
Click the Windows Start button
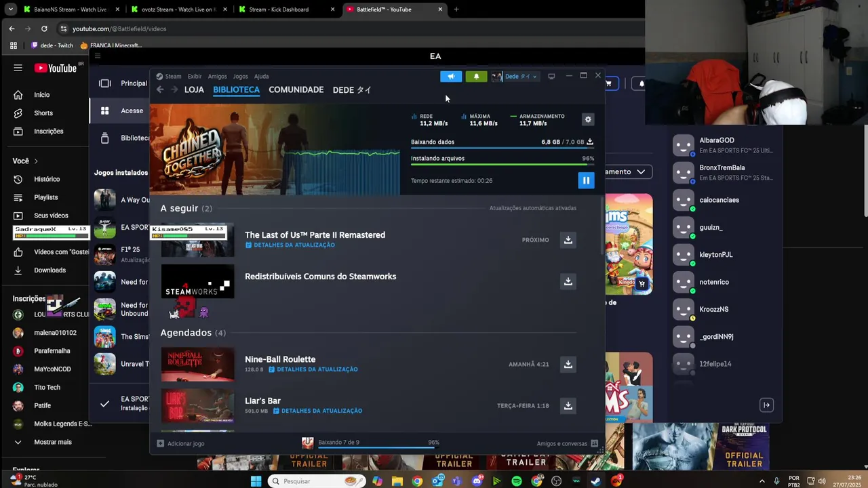click(x=256, y=481)
